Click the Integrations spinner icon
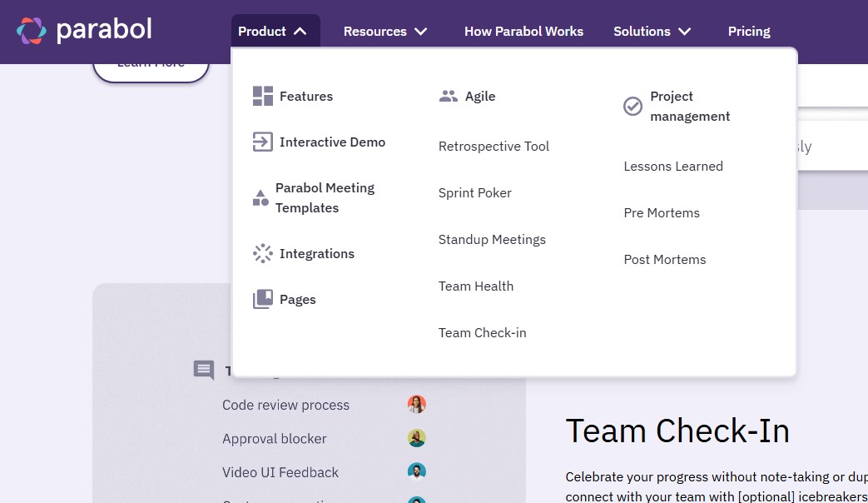 [x=262, y=253]
